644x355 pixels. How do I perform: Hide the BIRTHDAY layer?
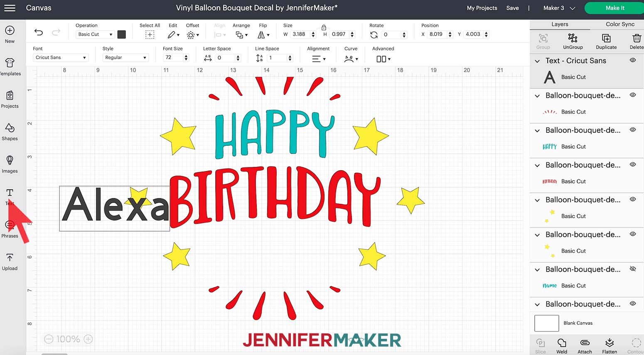(633, 164)
